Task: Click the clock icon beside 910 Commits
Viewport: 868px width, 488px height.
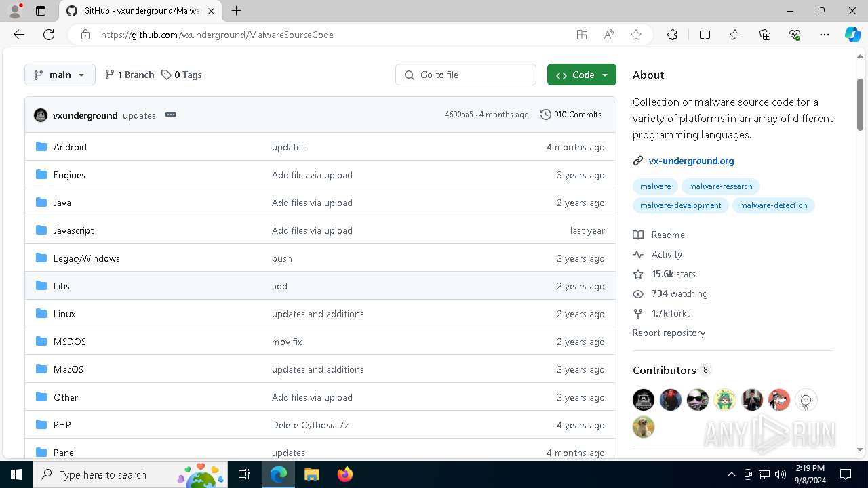Action: [545, 115]
